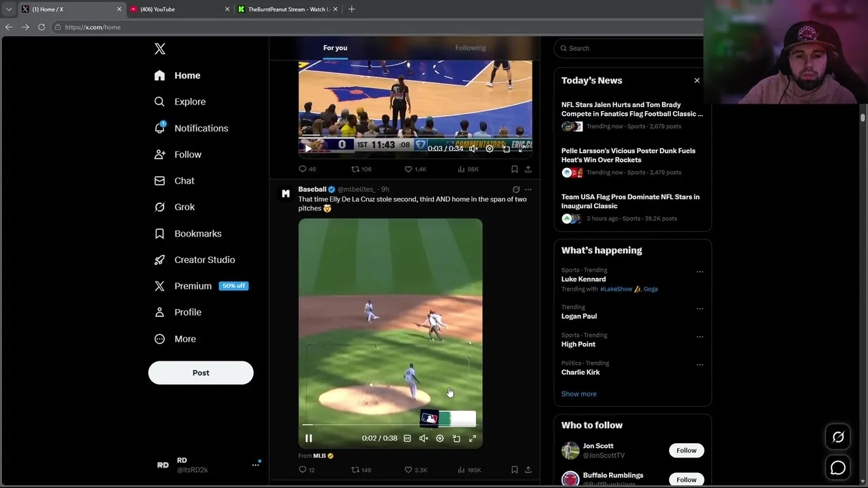The image size is (868, 488).
Task: Open High Point trending topic
Action: (578, 344)
